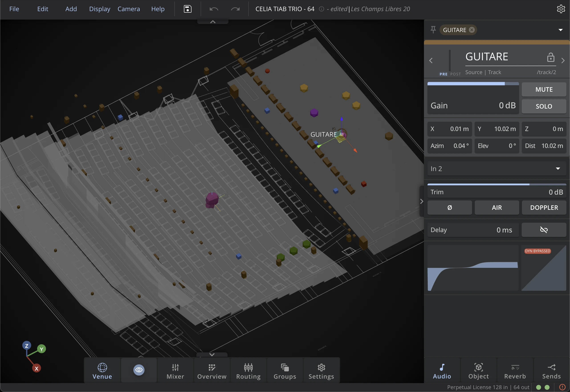Edit the X position field

(x=450, y=129)
